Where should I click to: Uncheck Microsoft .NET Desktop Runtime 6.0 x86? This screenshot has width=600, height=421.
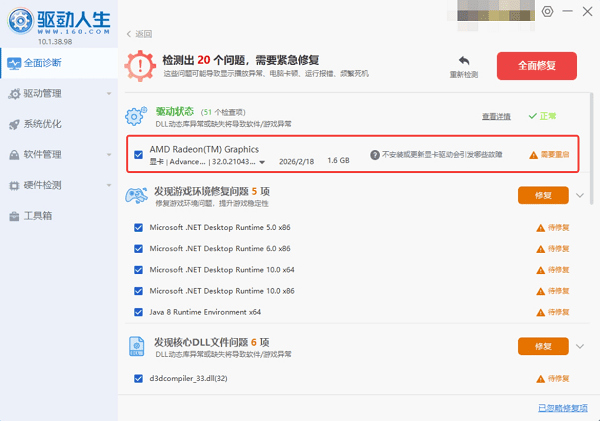(x=139, y=249)
